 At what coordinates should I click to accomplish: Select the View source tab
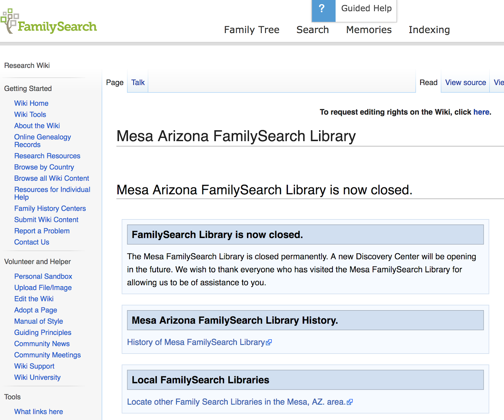click(x=465, y=82)
